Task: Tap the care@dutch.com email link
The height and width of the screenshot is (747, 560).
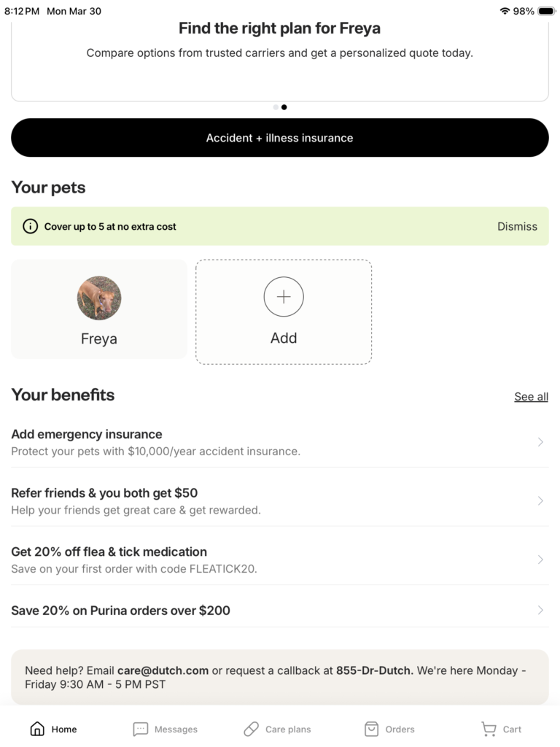Action: point(163,670)
